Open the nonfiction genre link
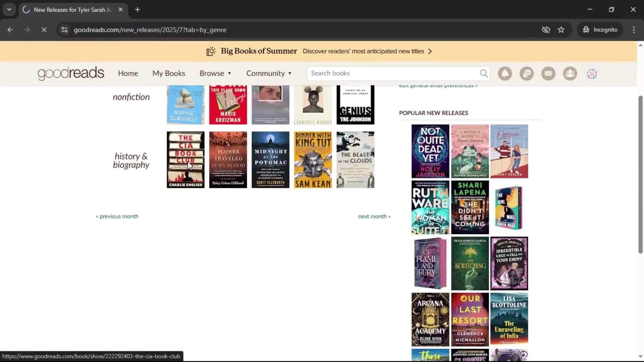The height and width of the screenshot is (362, 644). click(x=131, y=97)
